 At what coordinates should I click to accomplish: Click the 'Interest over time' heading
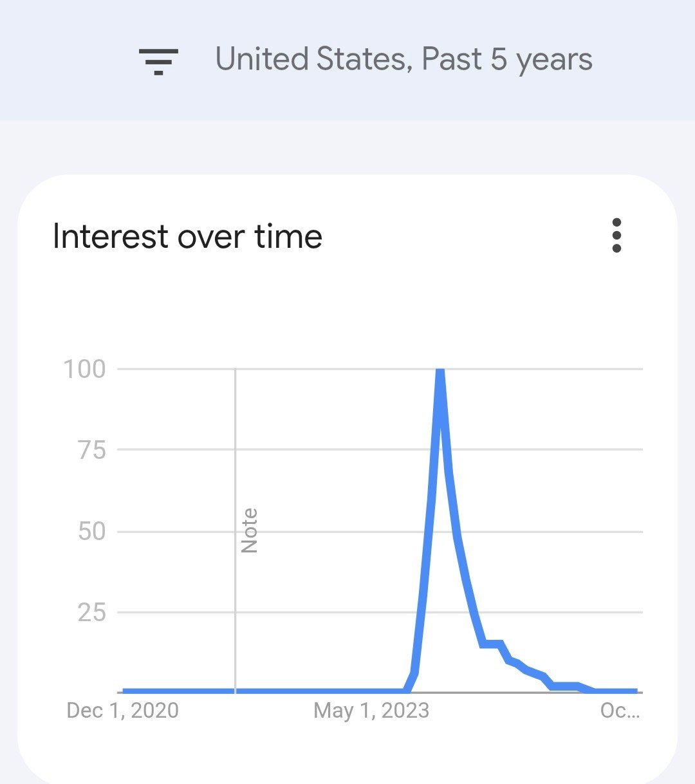point(187,236)
